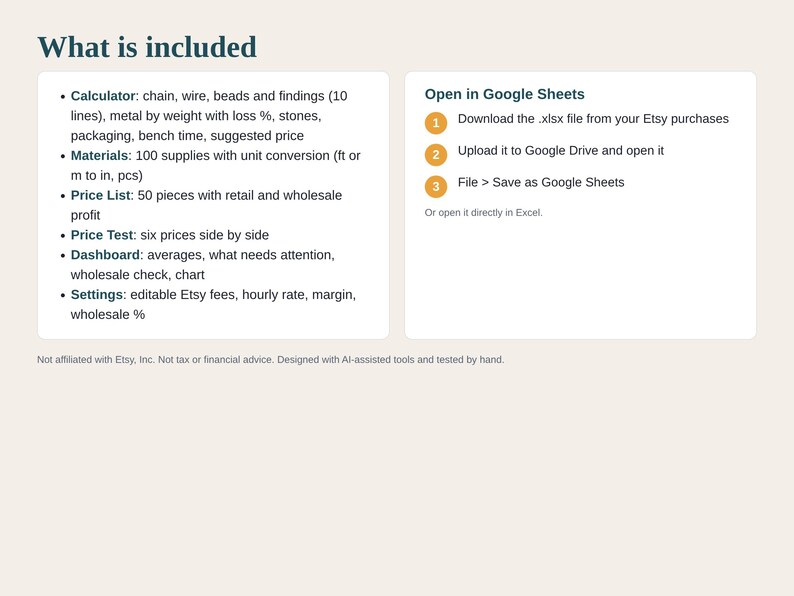Image resolution: width=794 pixels, height=596 pixels.
Task: Click the orange step 1 circle
Action: point(436,123)
